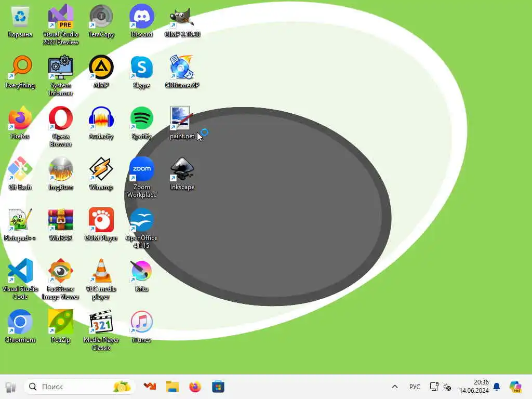Select the Discord desktop shortcut
Image resolution: width=532 pixels, height=399 pixels.
coord(141,21)
